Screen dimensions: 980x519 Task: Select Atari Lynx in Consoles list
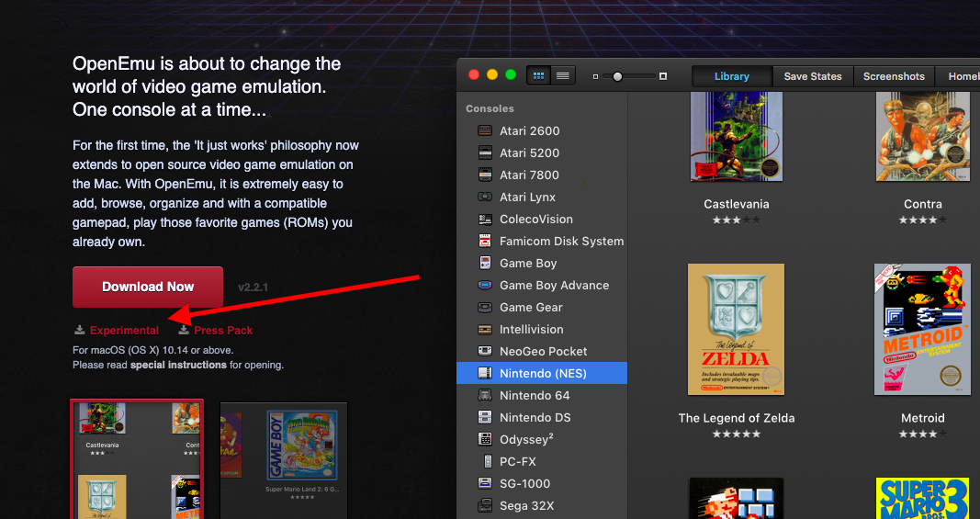point(542,197)
